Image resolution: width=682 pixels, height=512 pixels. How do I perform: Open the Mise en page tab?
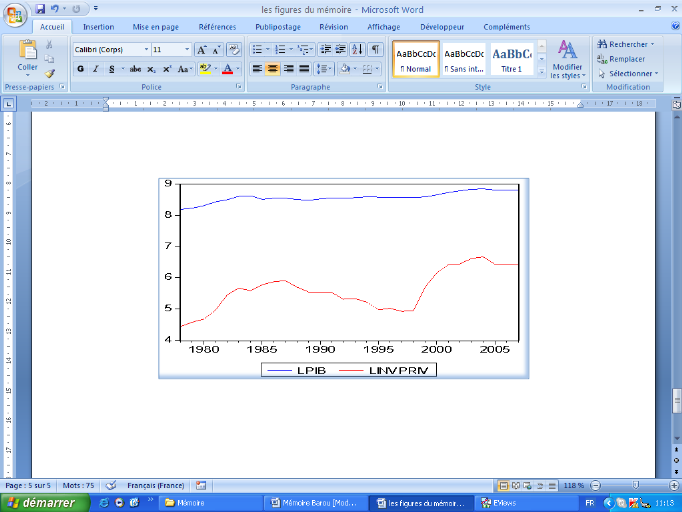coord(155,27)
